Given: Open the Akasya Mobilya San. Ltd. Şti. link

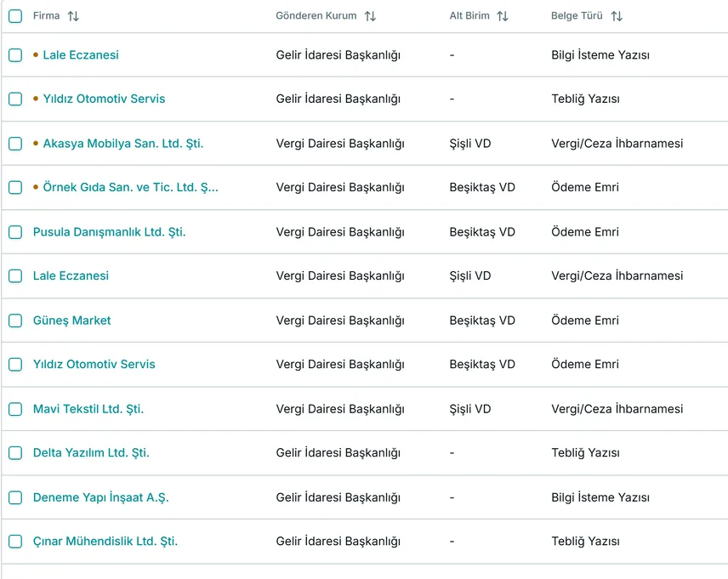Looking at the screenshot, I should [123, 144].
